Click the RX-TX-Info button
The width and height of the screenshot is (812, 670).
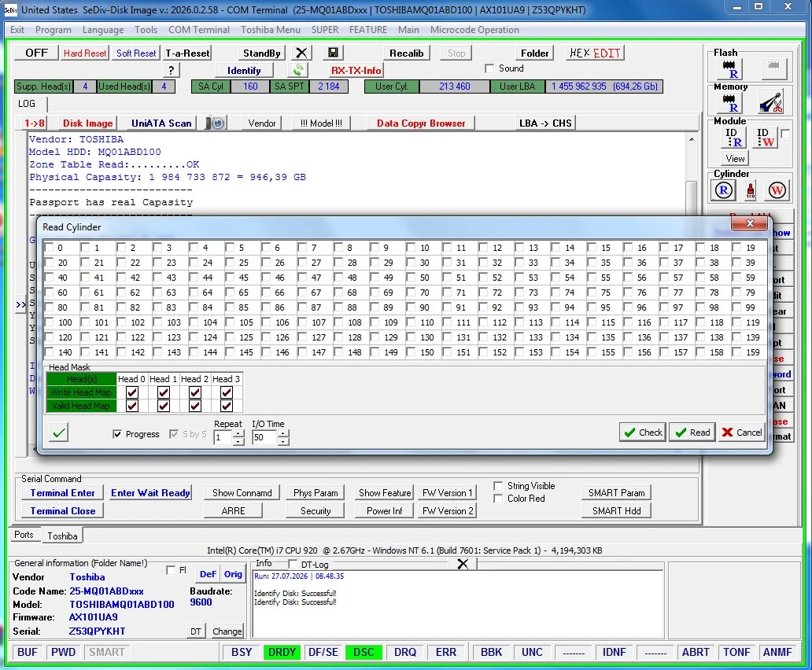click(356, 70)
